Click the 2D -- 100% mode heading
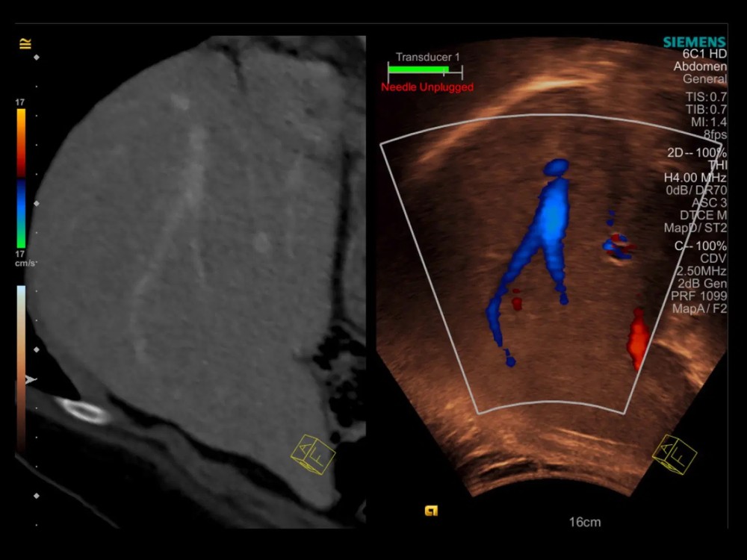 696,152
